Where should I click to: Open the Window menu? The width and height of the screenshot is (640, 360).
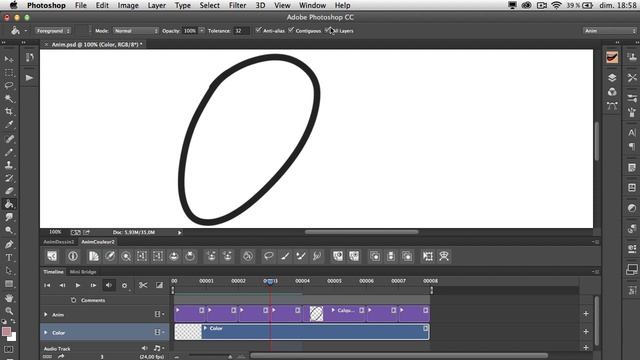[x=312, y=5]
